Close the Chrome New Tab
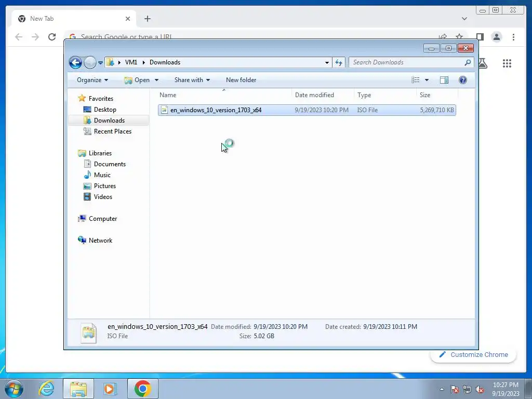532x399 pixels. click(x=128, y=19)
